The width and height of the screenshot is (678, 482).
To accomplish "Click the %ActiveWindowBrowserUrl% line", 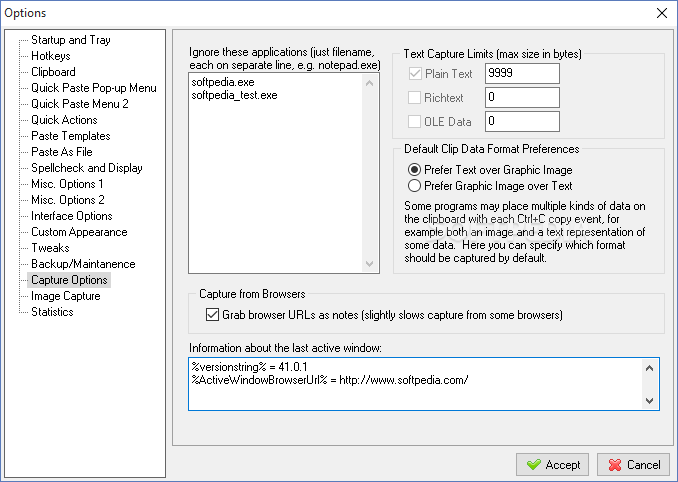I will (330, 380).
